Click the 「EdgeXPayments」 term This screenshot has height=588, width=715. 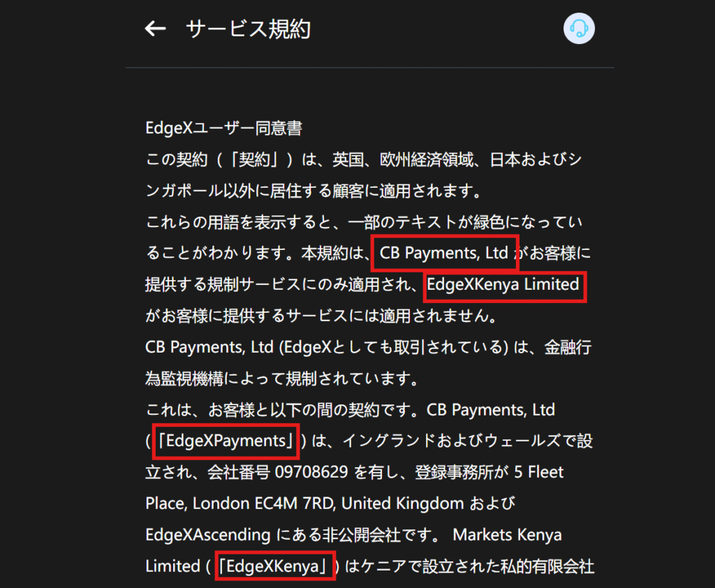(226, 441)
